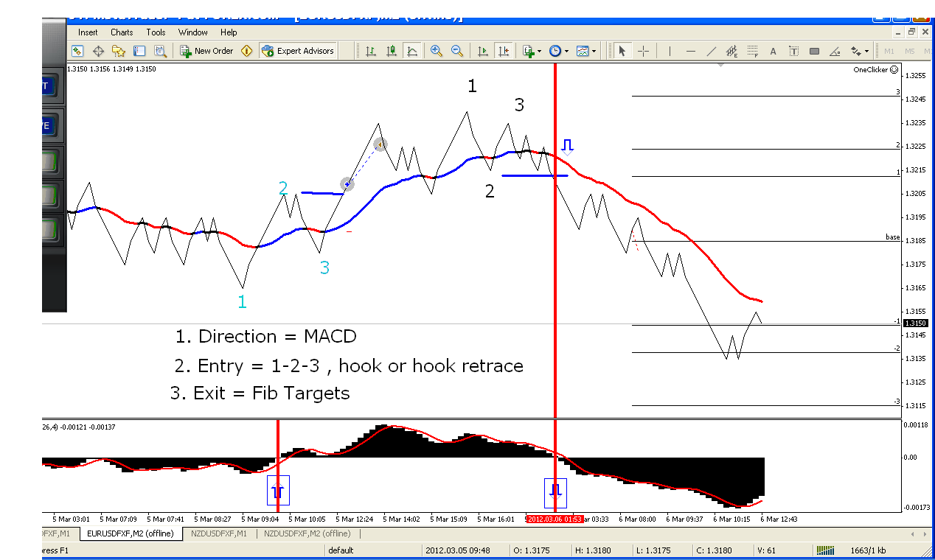Viewport: 935px width, 560px height.
Task: Click the New Order button
Action: [207, 51]
